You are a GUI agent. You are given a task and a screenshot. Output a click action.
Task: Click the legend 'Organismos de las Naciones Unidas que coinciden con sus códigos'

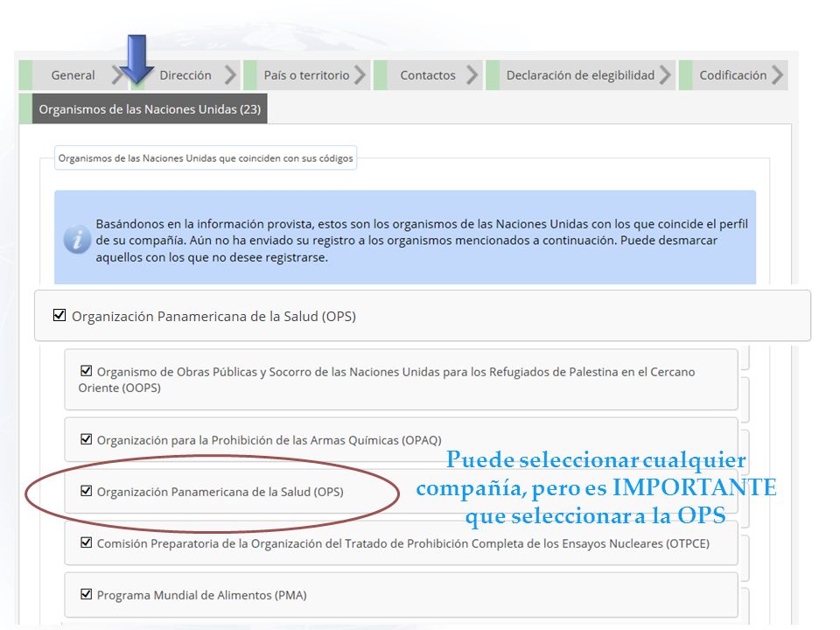pos(206,158)
